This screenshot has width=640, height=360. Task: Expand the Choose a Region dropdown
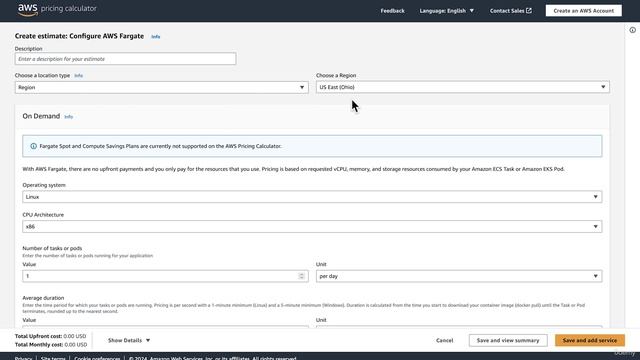coord(462,87)
